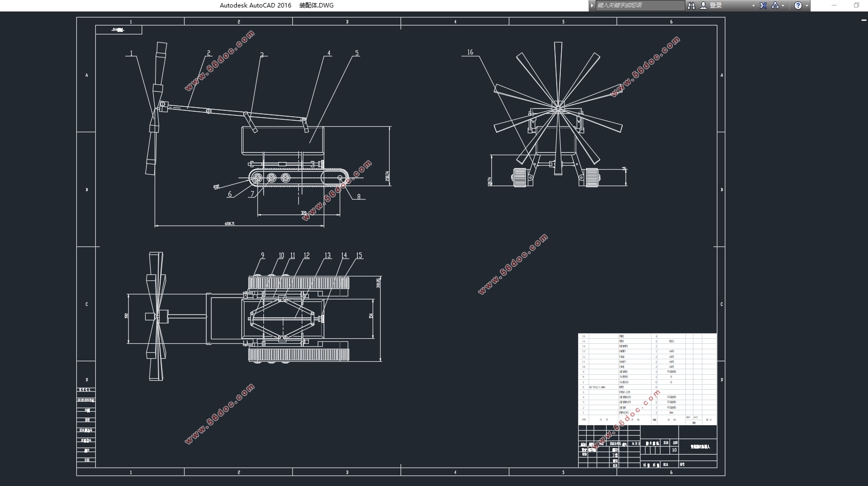This screenshot has width=868, height=486.
Task: Click the binoculars search icon
Action: (691, 5)
